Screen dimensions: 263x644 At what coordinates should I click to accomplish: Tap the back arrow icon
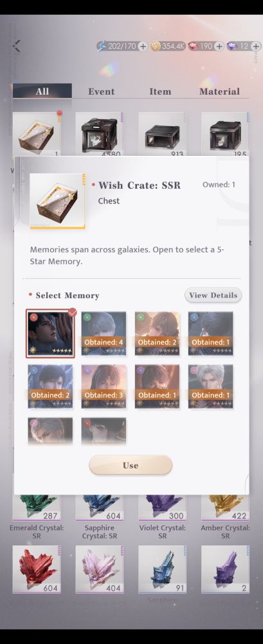tap(17, 46)
